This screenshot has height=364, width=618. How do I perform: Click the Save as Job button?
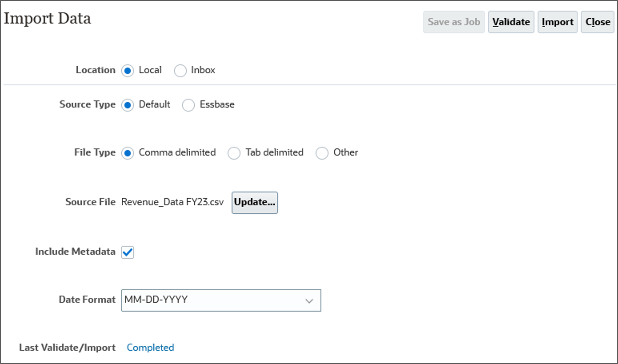(x=454, y=22)
